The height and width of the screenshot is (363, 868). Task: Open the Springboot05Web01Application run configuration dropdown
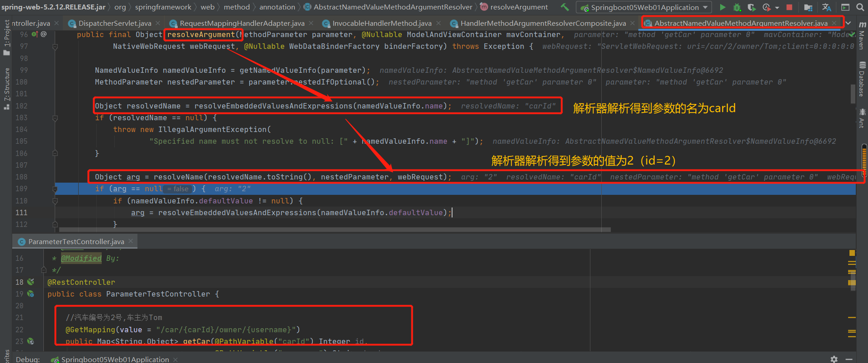point(644,7)
